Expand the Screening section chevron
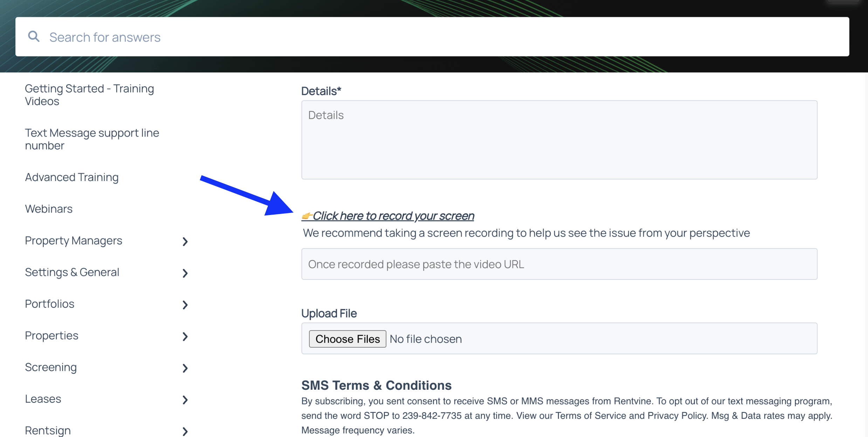Viewport: 868px width, 437px height. click(185, 368)
